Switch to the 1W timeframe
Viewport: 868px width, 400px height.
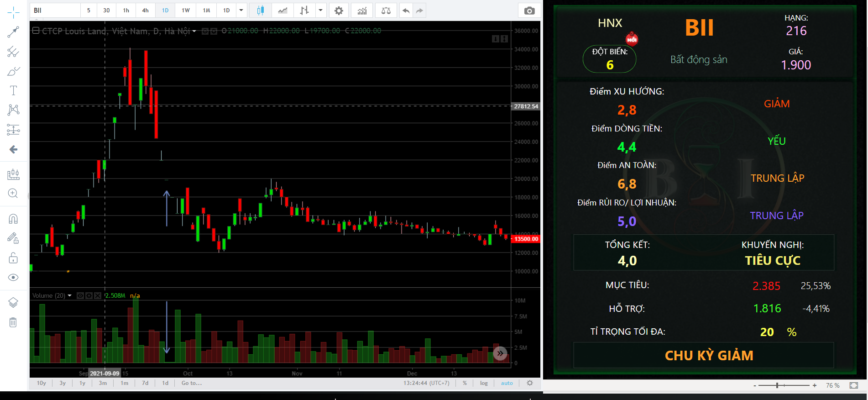pyautogui.click(x=185, y=11)
